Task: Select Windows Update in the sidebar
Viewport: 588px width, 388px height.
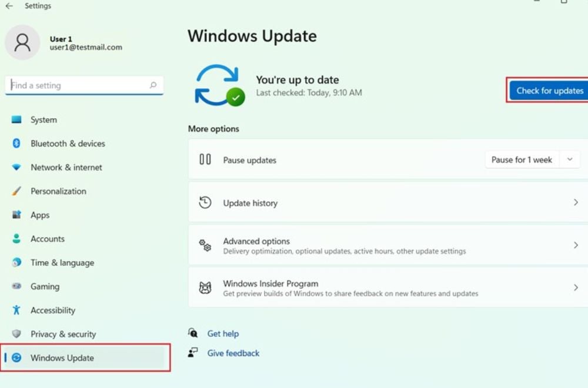Action: 85,357
